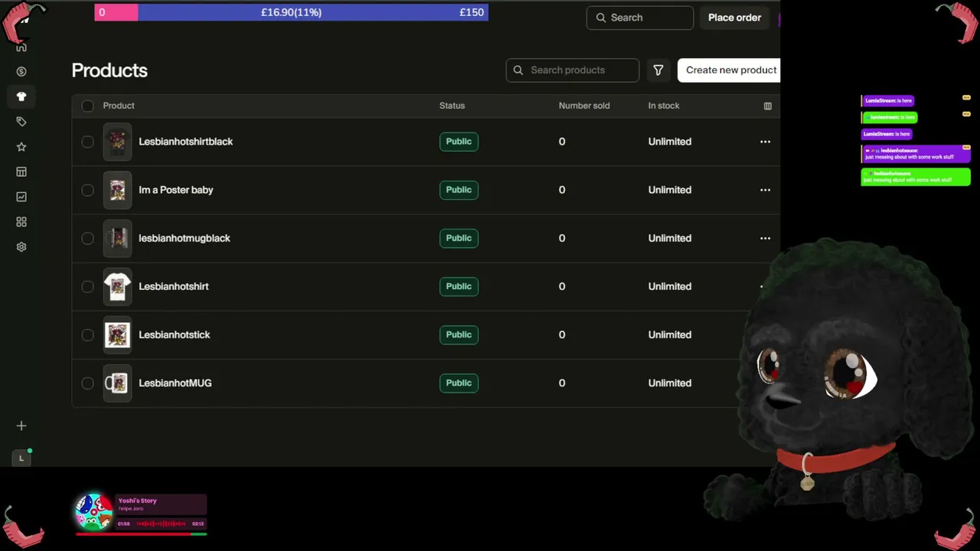980x551 pixels.
Task: Open the column chooser icon in table header
Action: [x=768, y=106]
